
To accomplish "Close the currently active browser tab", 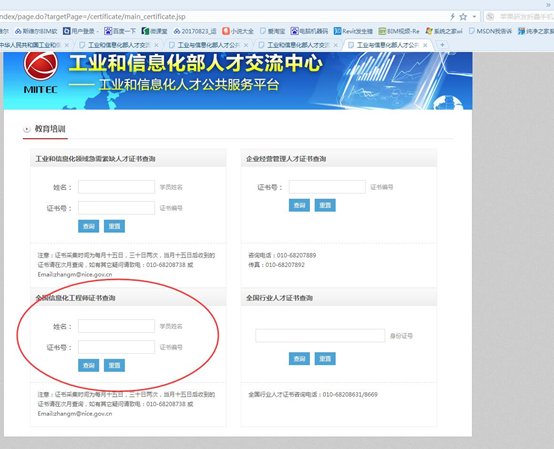I will pyautogui.click(x=425, y=45).
